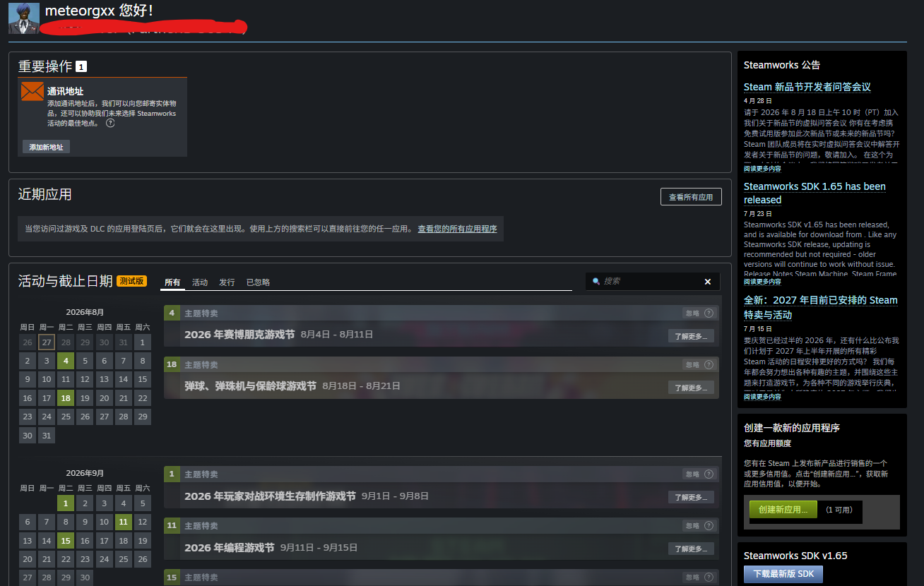Click the 活动与截止日期 heading
This screenshot has width=924, height=586.
click(x=66, y=281)
